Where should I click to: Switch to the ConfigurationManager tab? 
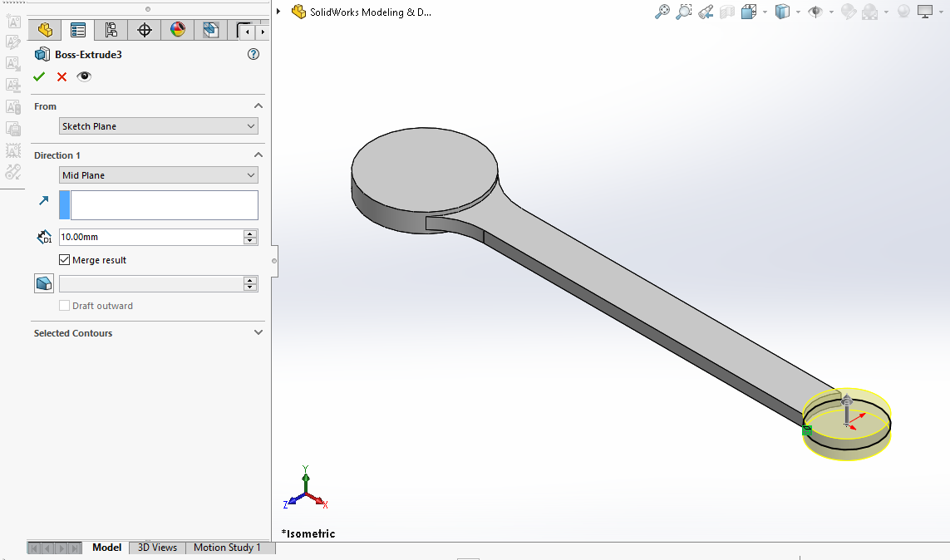coord(111,31)
